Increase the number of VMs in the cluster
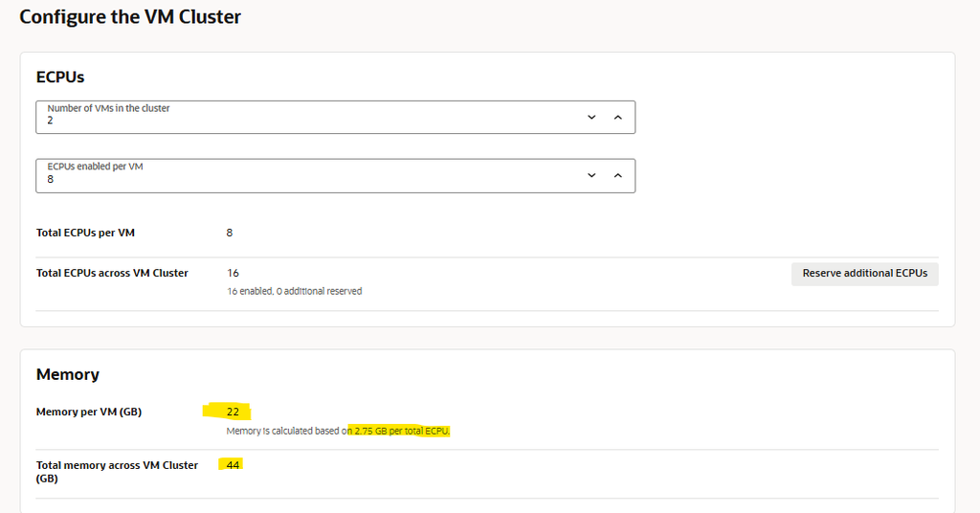This screenshot has height=513, width=980. [x=617, y=118]
